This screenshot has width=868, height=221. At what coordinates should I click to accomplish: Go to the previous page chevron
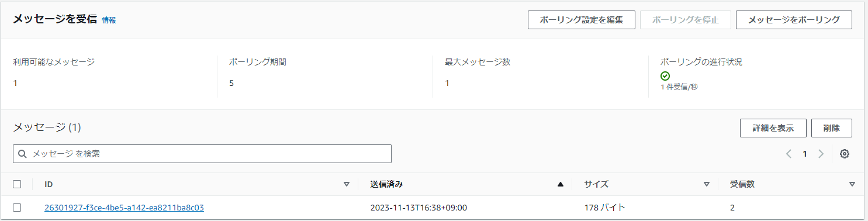click(789, 154)
